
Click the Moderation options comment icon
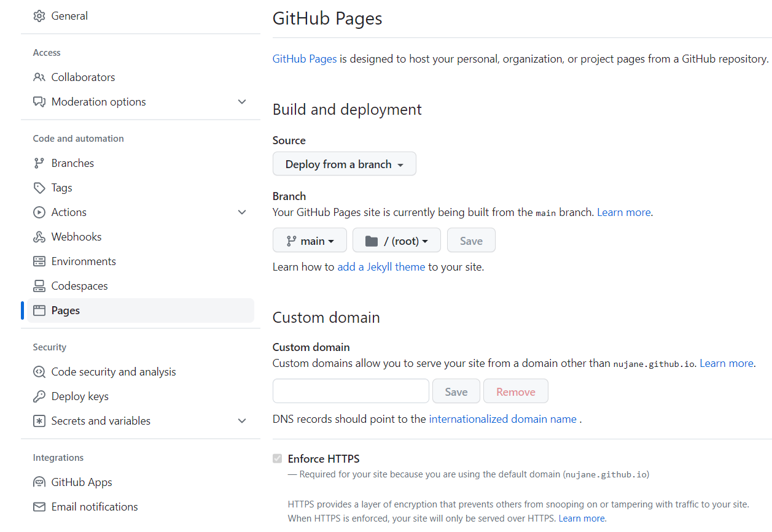click(39, 102)
